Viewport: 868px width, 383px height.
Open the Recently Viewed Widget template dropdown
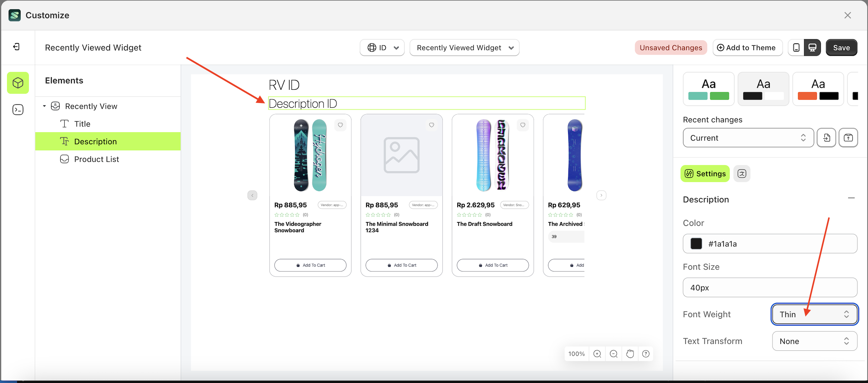(x=464, y=47)
